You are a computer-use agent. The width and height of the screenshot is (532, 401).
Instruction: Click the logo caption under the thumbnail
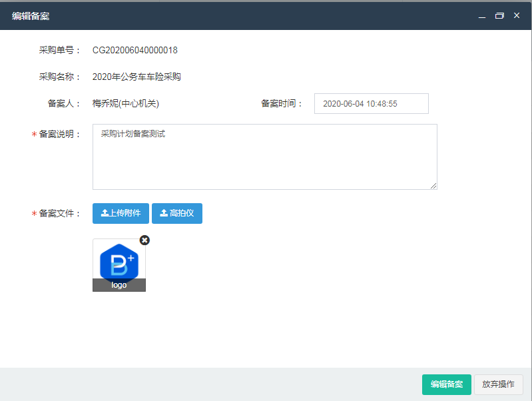click(119, 285)
